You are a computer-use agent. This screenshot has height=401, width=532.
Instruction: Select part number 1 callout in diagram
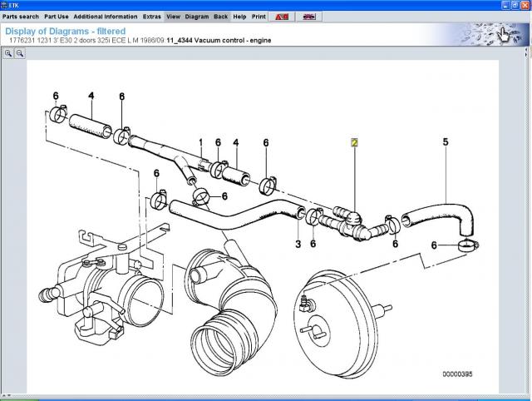click(x=200, y=143)
